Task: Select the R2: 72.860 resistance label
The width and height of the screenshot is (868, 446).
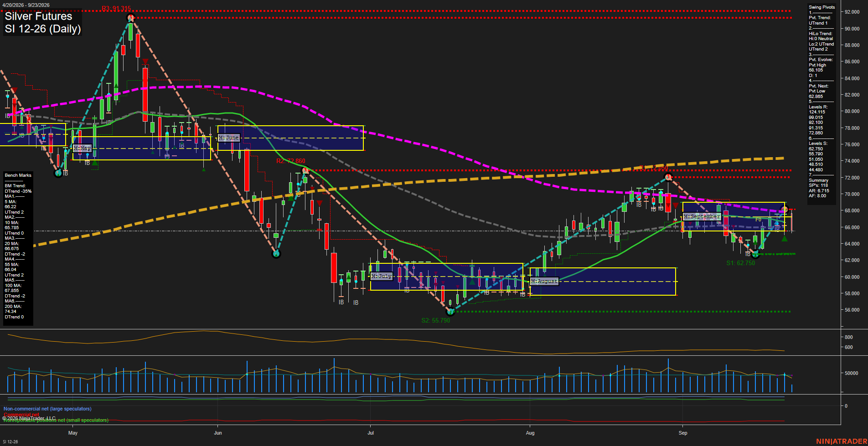Action: click(x=291, y=161)
